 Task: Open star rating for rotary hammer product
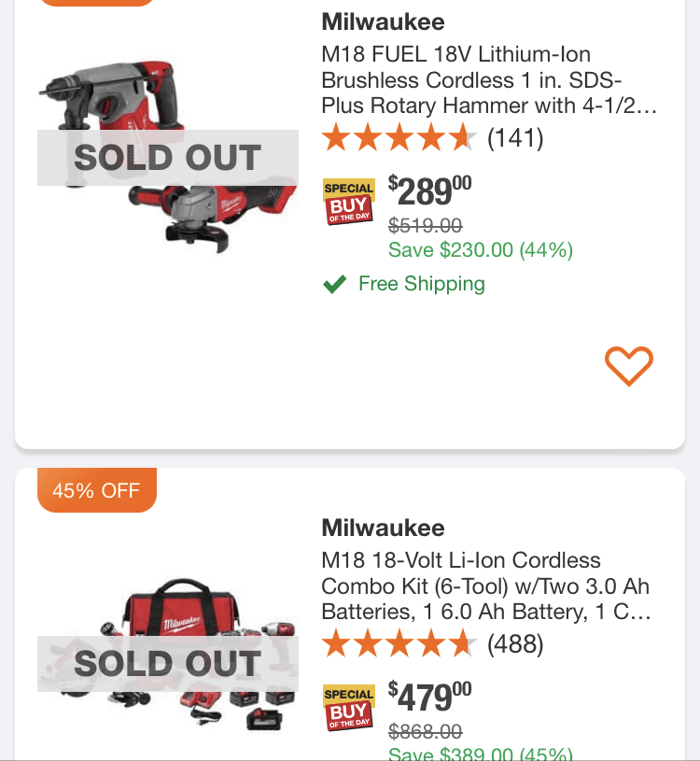(399, 137)
